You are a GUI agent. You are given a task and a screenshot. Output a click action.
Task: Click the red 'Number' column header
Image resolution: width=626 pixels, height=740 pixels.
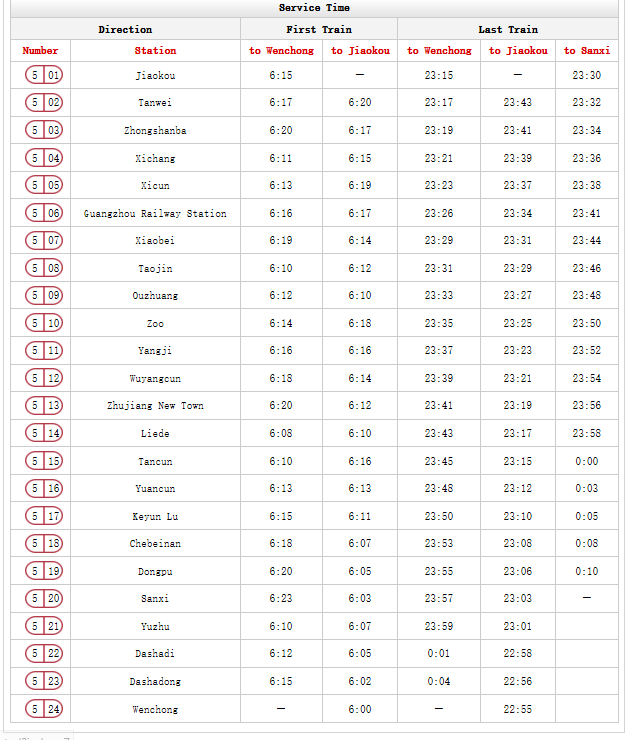pos(41,50)
